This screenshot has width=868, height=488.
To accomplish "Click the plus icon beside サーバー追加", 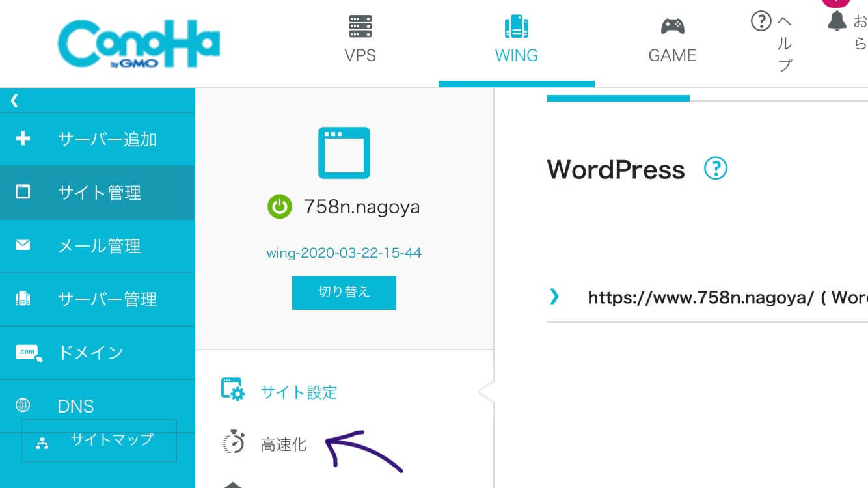I will click(x=23, y=139).
